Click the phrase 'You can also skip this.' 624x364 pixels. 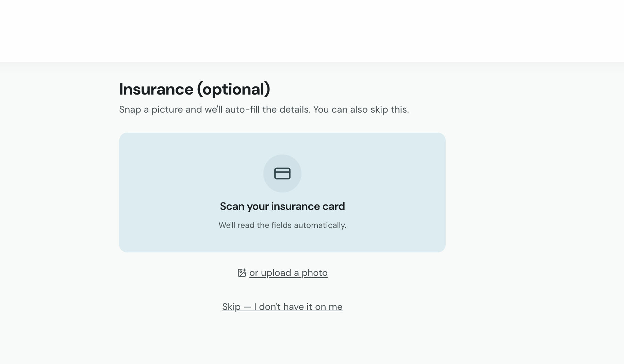pos(361,110)
